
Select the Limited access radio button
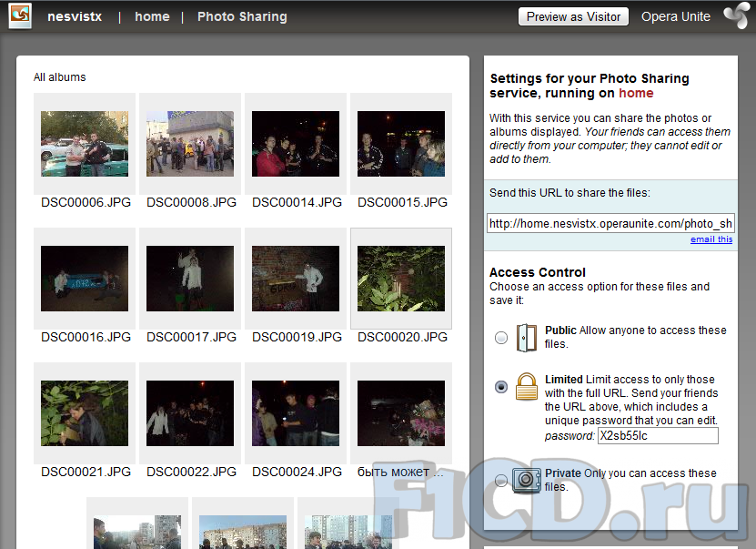pos(501,386)
